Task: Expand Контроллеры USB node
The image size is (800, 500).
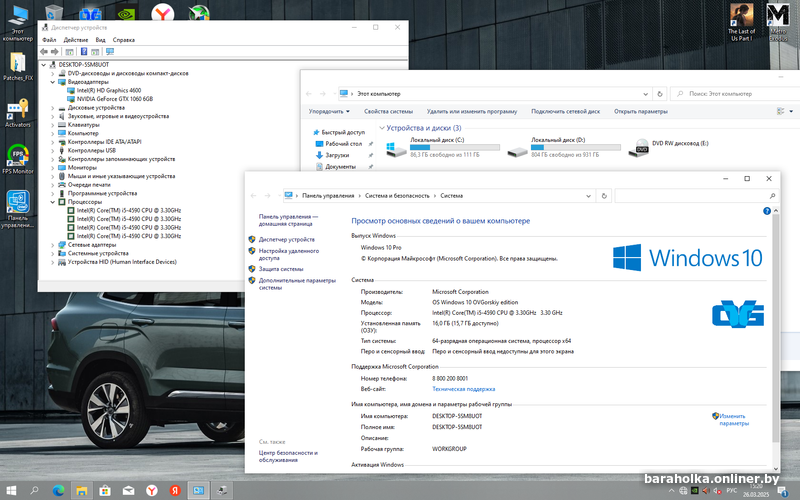Action: point(53,151)
